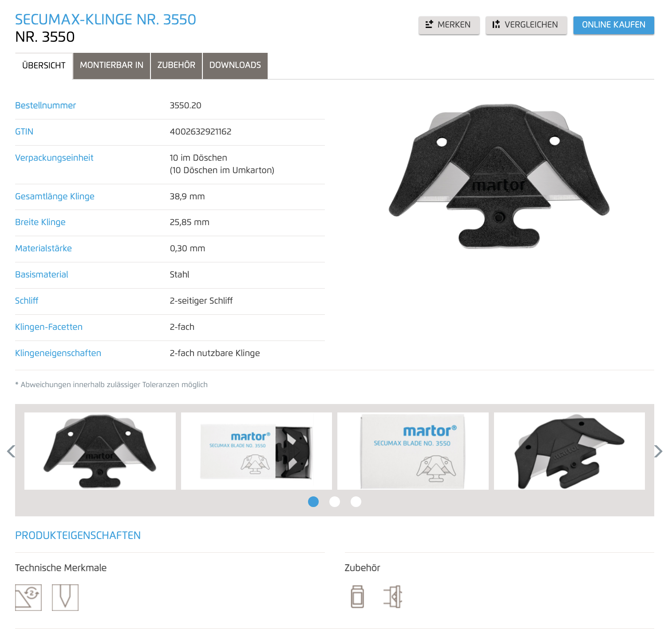Screen dimensions: 672x634
Task: Switch to the Downloads tab
Action: [x=235, y=66]
